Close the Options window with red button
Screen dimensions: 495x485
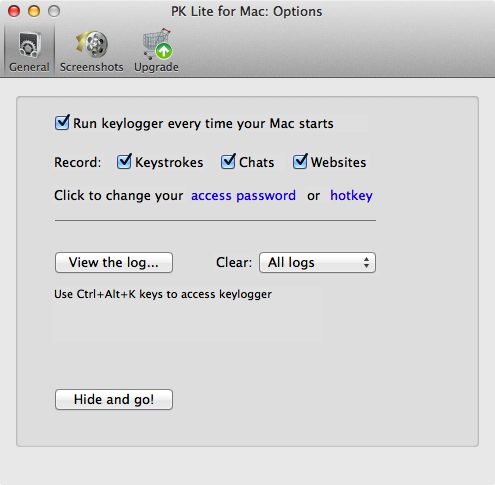pyautogui.click(x=14, y=11)
